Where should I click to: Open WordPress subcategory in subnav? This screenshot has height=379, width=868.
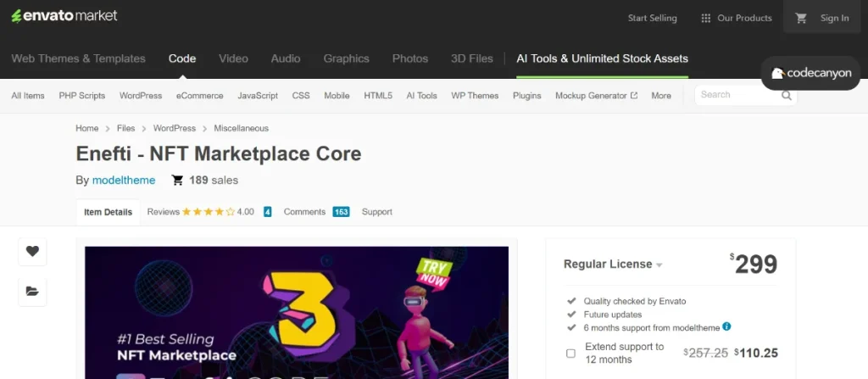point(141,95)
